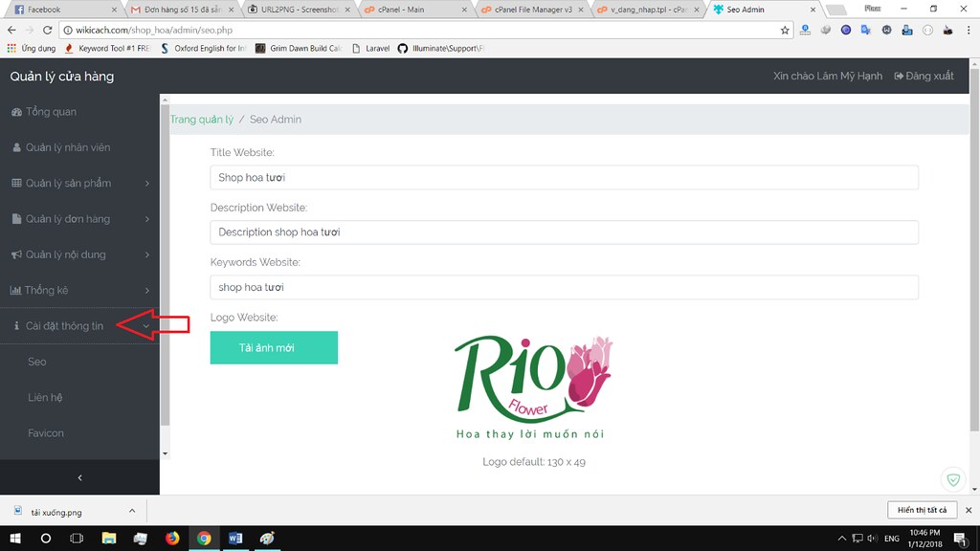Screen dimensions: 980x551
Task: Click the Rio Flower logo image
Action: tap(534, 387)
